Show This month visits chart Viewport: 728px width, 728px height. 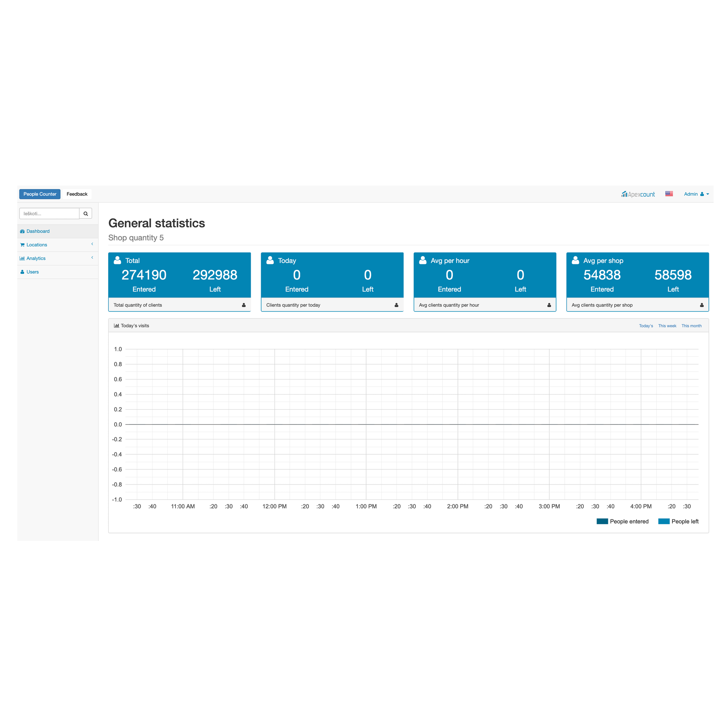click(691, 326)
